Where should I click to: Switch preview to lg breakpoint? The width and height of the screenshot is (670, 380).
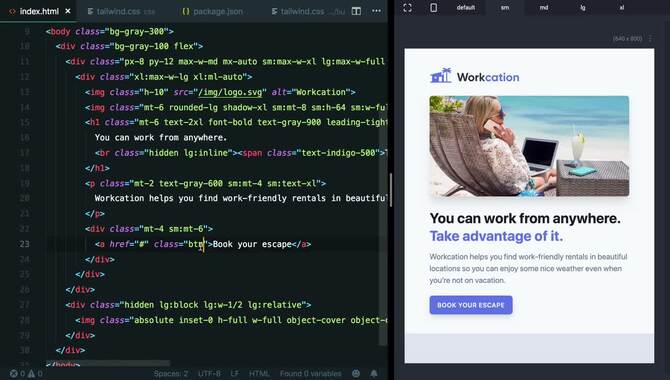[x=582, y=8]
